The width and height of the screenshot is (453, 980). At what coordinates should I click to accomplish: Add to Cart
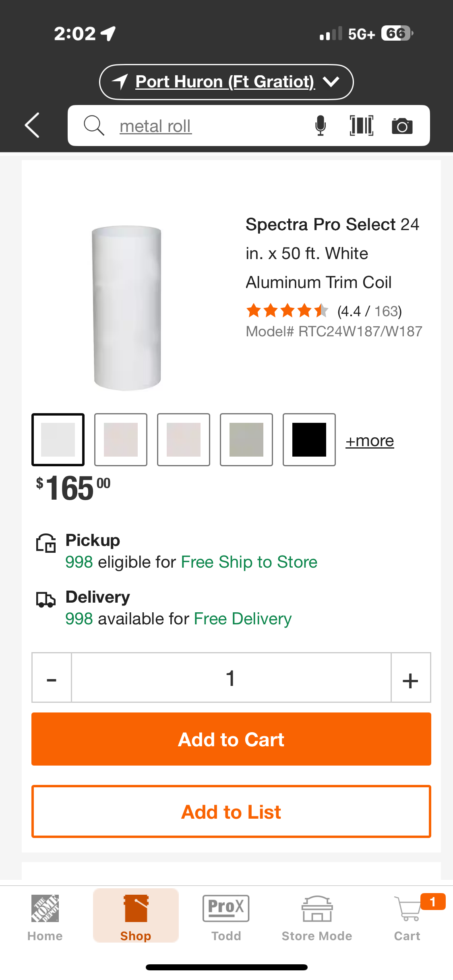[231, 739]
